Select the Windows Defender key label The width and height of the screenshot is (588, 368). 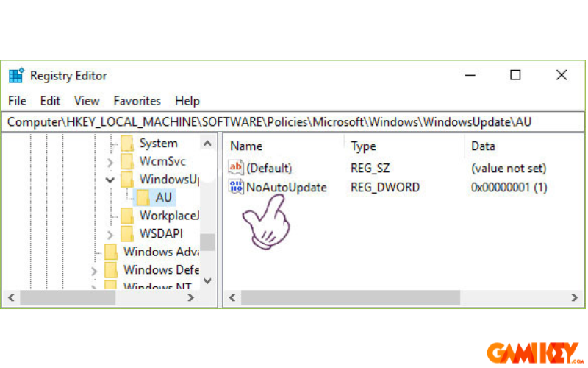161,269
